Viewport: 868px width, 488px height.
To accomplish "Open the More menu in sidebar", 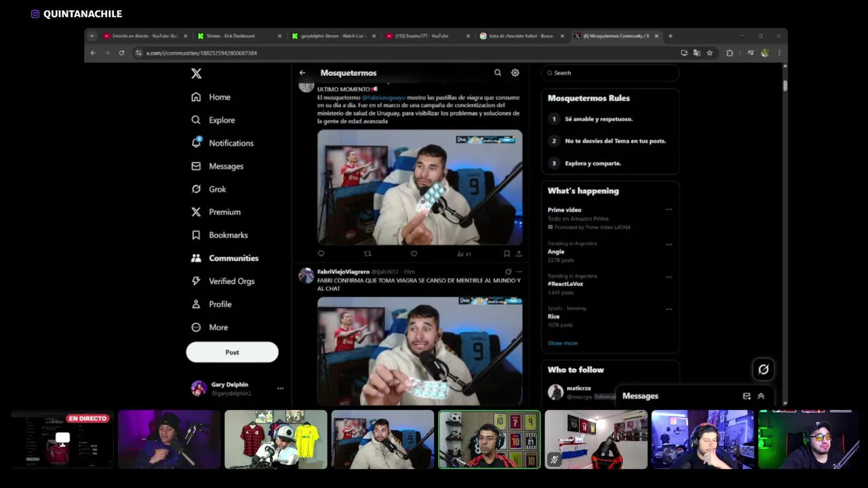I will pos(210,327).
